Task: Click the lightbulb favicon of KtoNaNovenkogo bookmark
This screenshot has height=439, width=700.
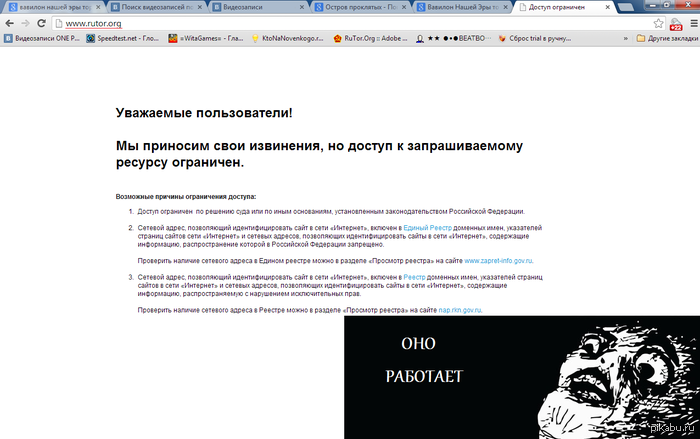Action: (255, 38)
